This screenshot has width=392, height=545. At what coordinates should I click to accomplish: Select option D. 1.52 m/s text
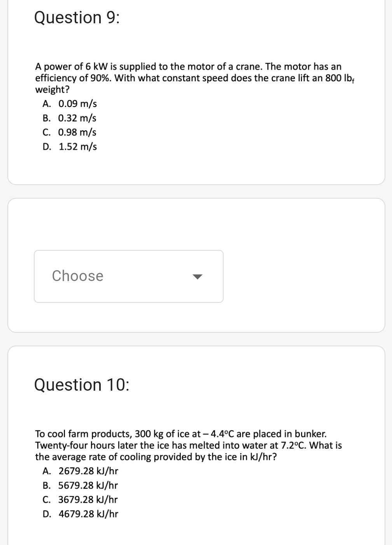click(70, 147)
